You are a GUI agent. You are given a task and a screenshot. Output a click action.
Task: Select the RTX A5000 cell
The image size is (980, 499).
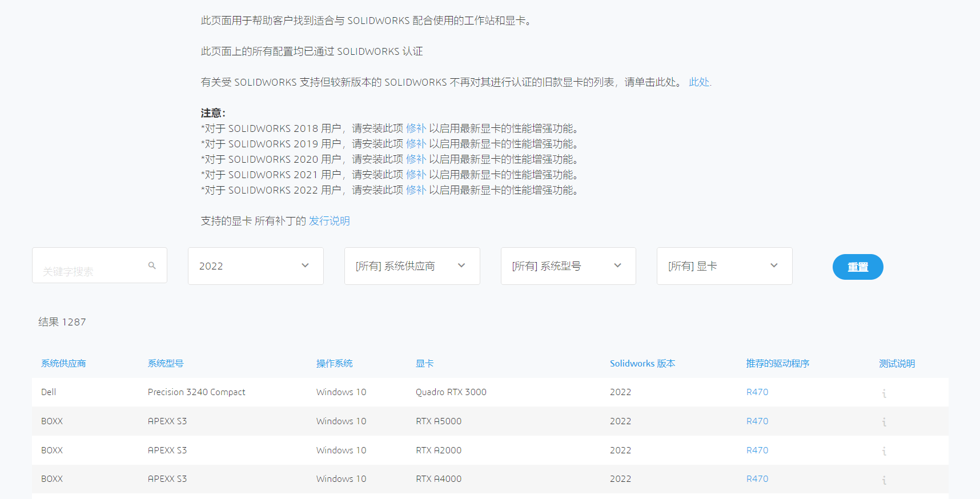click(x=439, y=421)
